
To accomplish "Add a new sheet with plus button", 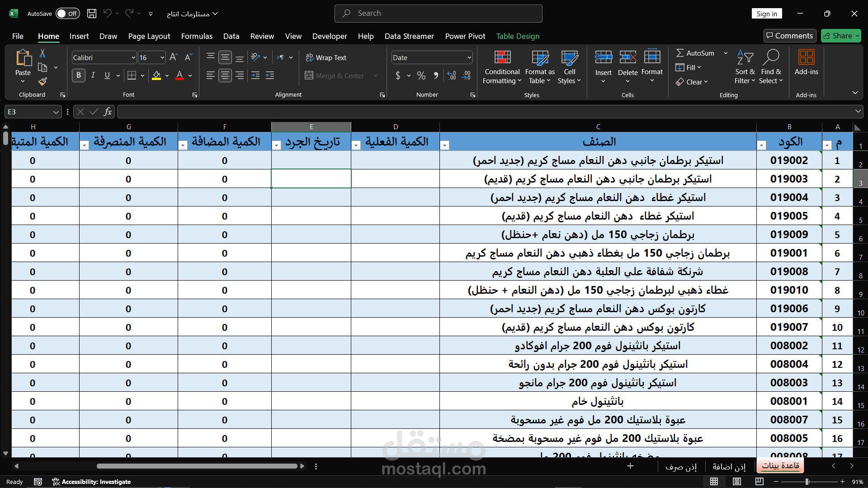I will tap(630, 466).
